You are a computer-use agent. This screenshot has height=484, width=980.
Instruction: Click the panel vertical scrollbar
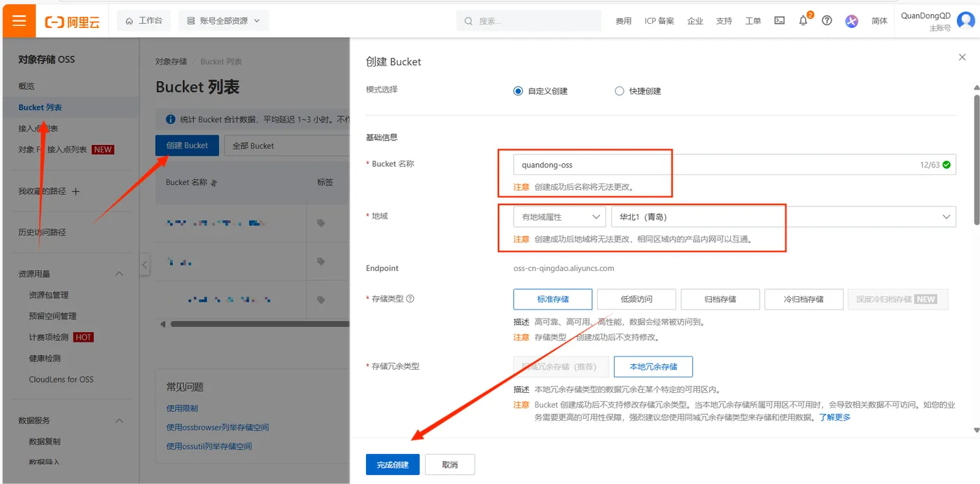coord(976,160)
